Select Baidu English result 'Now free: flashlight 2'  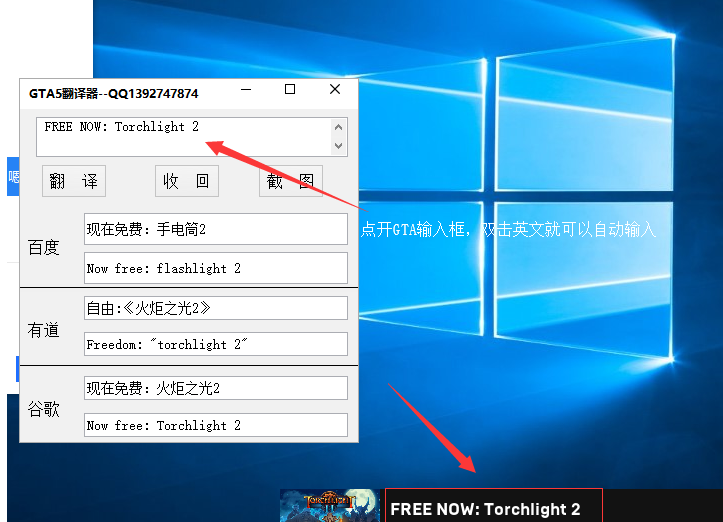(x=215, y=268)
